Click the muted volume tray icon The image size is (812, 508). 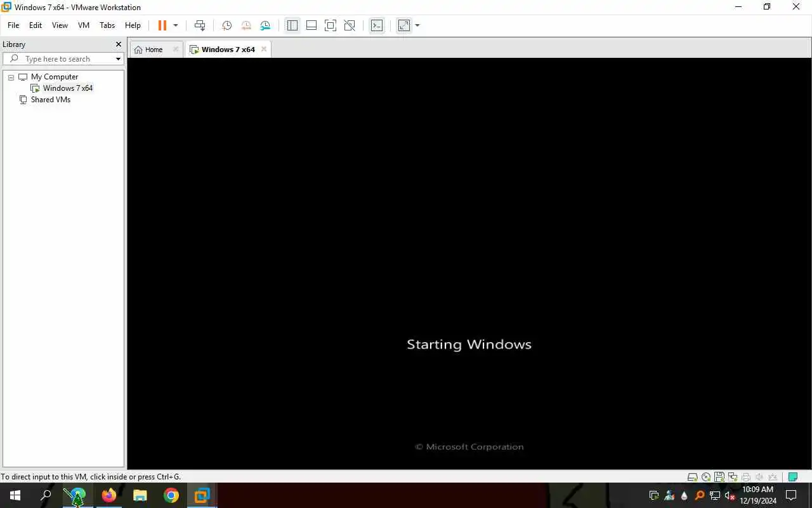tap(730, 495)
